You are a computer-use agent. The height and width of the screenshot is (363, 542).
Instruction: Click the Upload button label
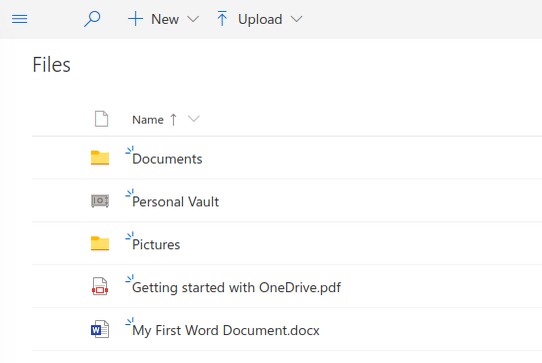tap(260, 19)
